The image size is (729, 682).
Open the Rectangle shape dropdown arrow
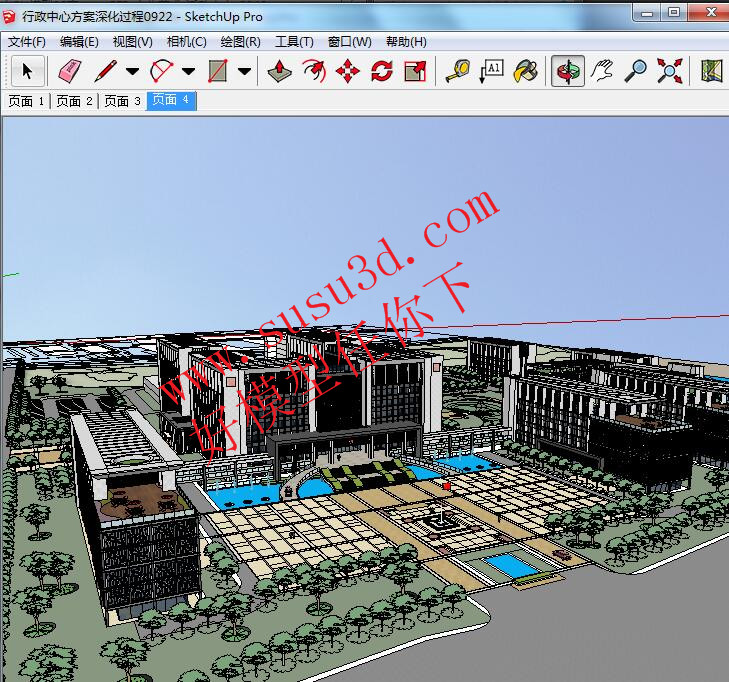click(x=245, y=71)
